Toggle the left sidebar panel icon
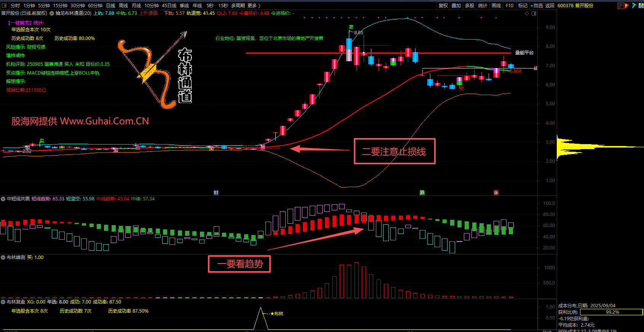 click(x=5, y=6)
